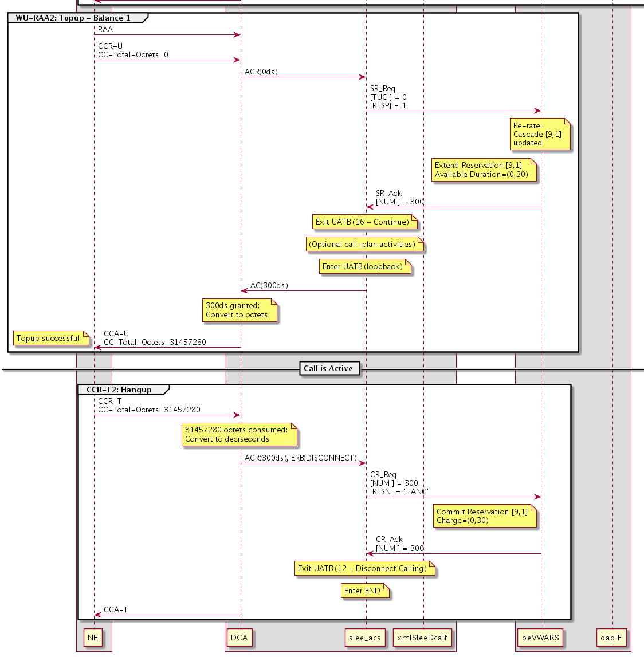Select the xmlSleeDcalf participant box
The width and height of the screenshot is (644, 657).
click(422, 638)
